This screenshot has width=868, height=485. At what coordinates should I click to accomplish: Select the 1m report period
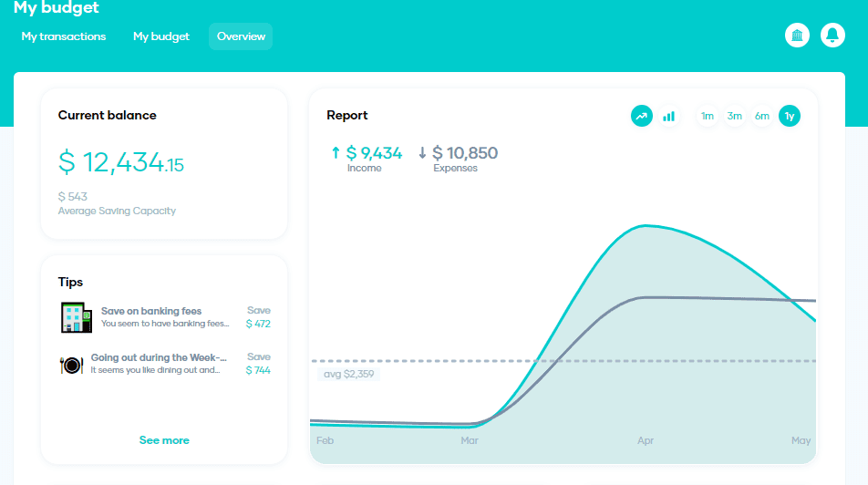707,117
